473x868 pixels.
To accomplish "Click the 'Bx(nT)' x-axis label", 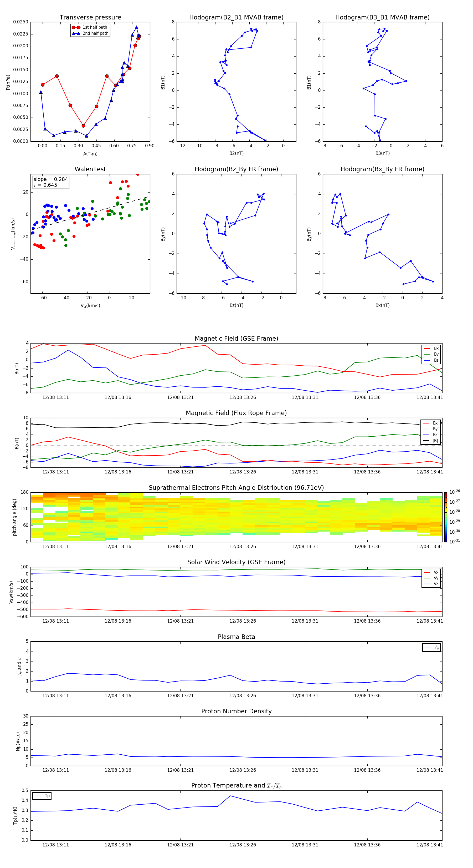I will click(382, 305).
